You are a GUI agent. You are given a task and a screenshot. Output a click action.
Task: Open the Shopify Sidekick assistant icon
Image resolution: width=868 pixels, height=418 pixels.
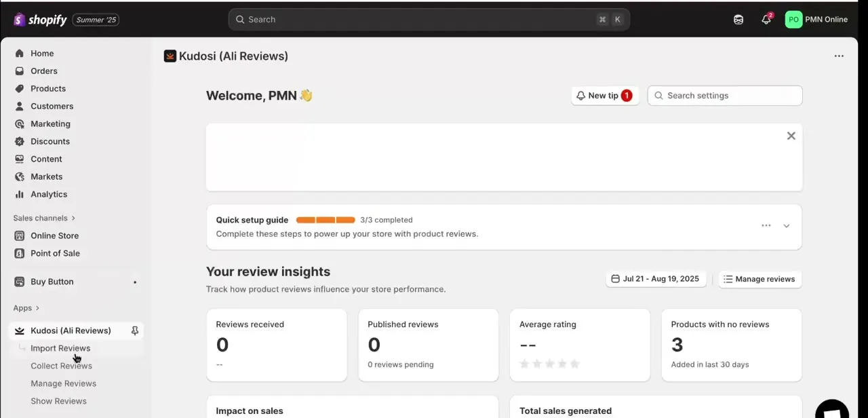point(738,20)
